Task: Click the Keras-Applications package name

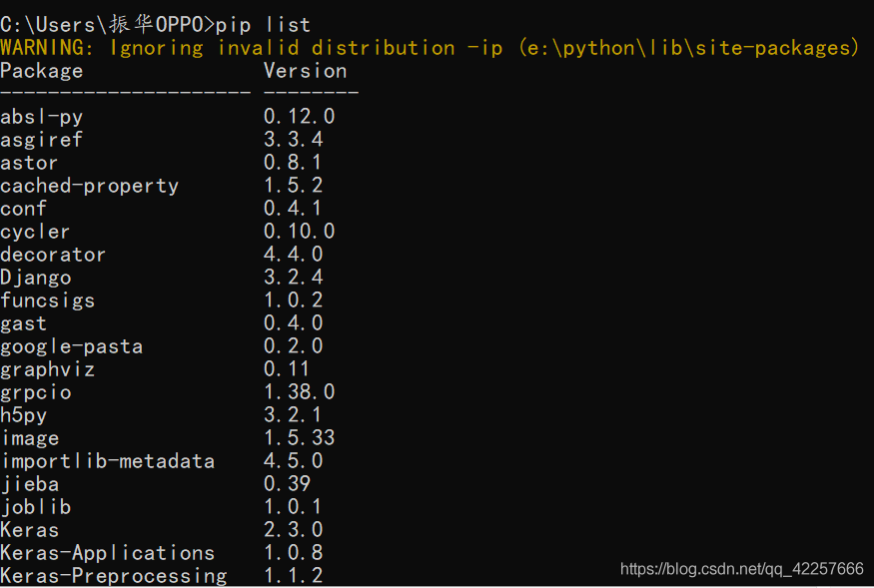Action: coord(108,553)
